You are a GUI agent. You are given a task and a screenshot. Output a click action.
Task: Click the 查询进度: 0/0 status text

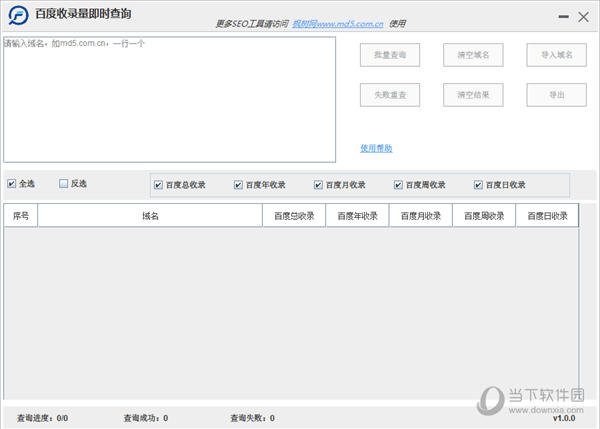42,418
